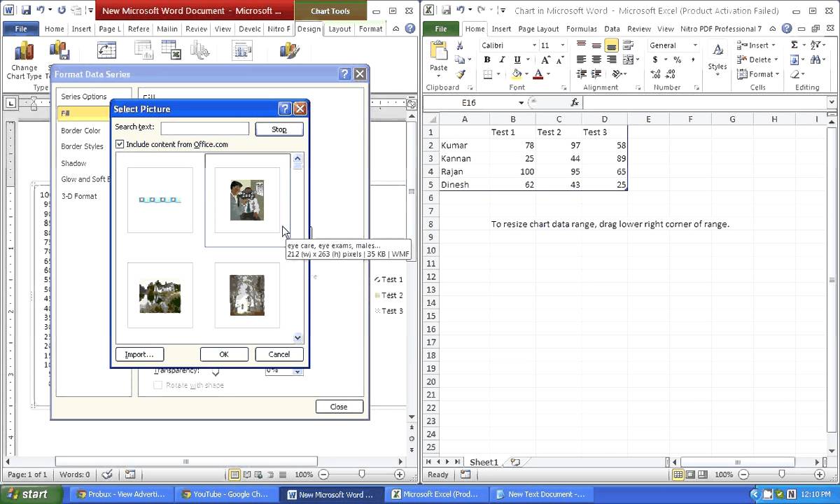
Task: Click Increase Decimal icon in Excel
Action: [655, 74]
